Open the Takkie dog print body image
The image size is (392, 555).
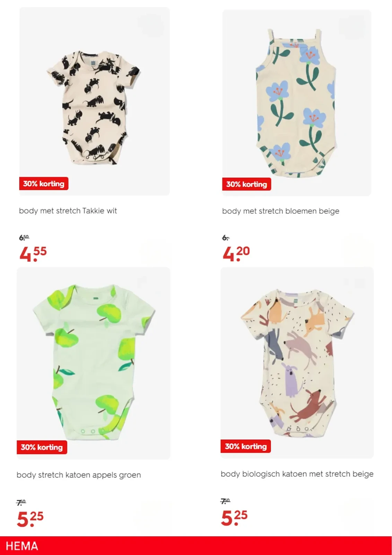94,101
